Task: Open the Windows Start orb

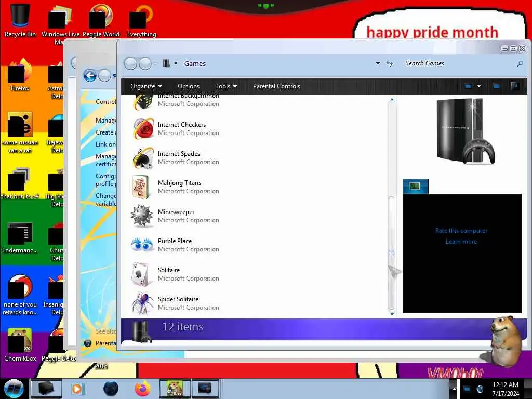Action: pos(14,389)
